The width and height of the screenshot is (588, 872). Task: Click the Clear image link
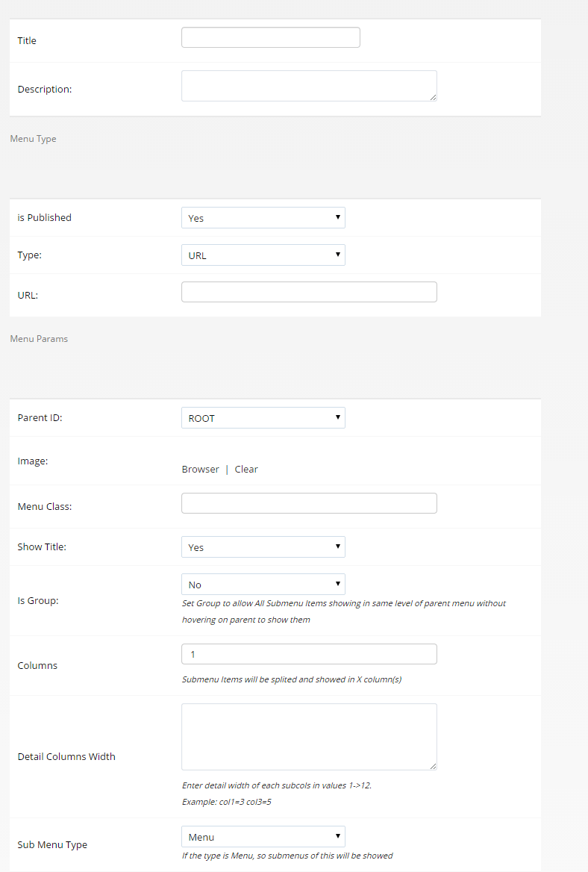point(246,469)
